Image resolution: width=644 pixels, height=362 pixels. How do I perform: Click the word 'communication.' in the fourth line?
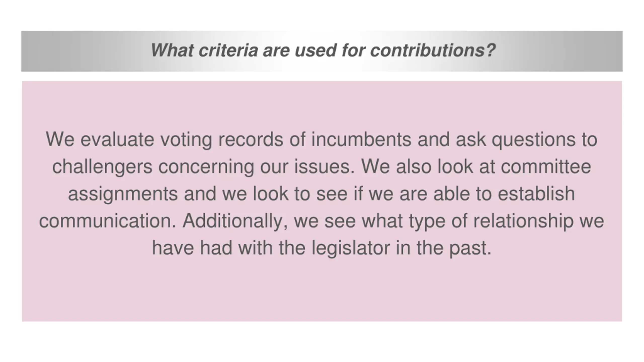(108, 221)
